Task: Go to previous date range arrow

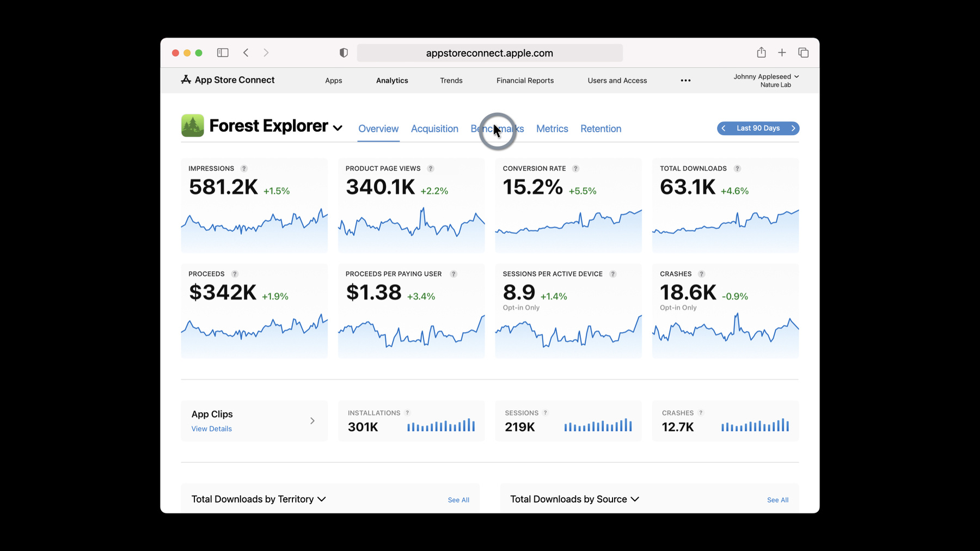Action: tap(724, 128)
